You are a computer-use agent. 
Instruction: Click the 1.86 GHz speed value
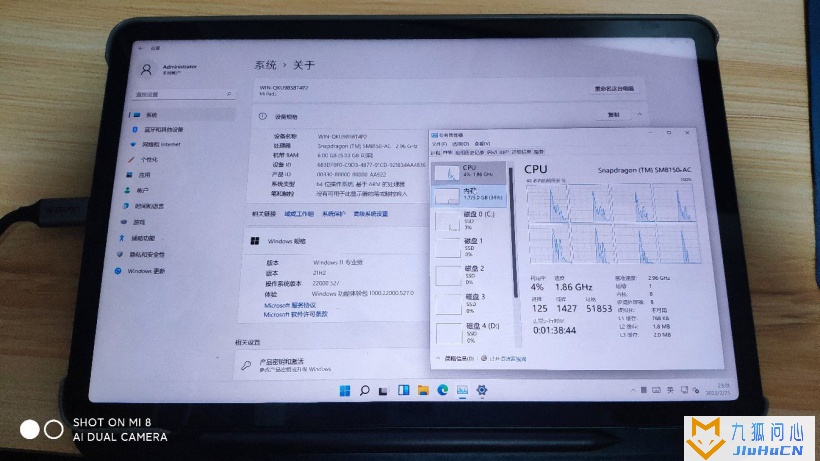pos(573,287)
